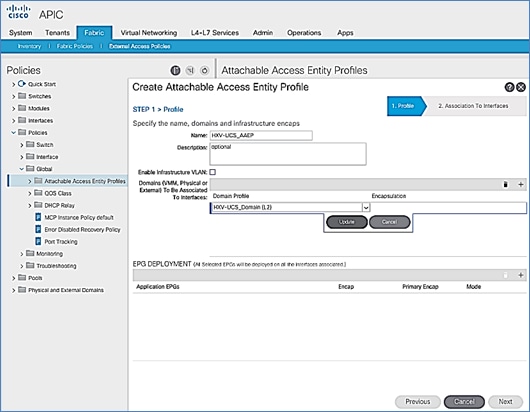Go to Fabric Policies submenu
Screen dimensions: 530x412
[x=75, y=46]
